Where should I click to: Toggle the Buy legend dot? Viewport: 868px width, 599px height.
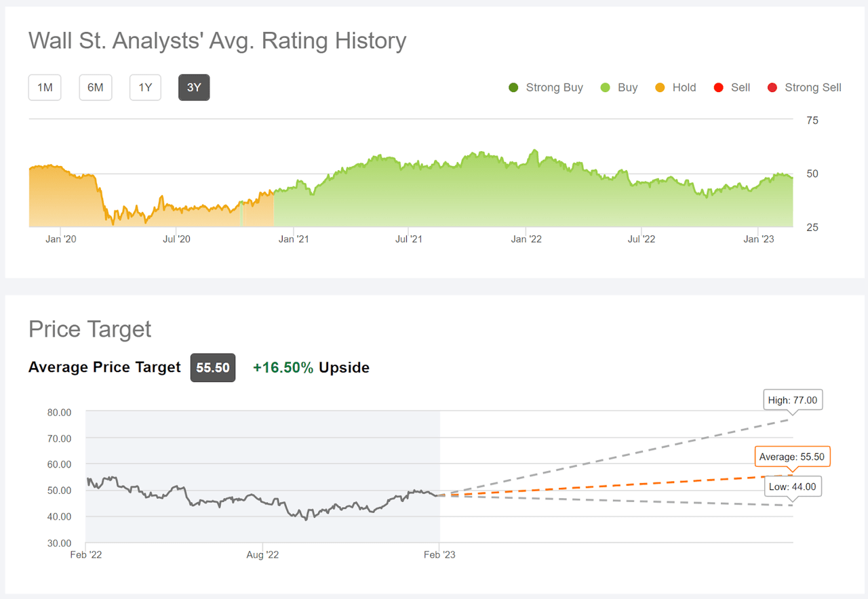pyautogui.click(x=606, y=87)
